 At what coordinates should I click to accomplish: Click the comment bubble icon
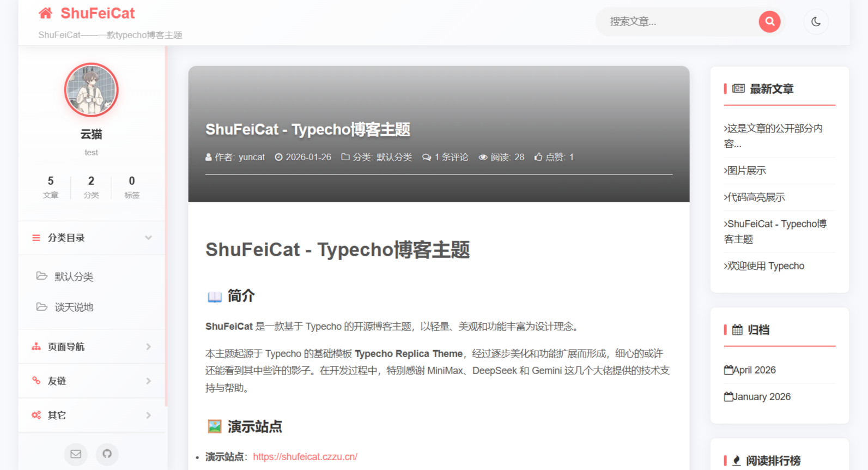(427, 157)
